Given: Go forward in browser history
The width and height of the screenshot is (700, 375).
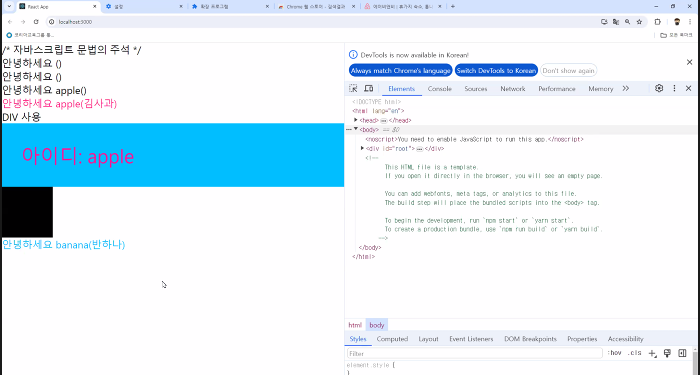Looking at the screenshot, I should [23, 21].
